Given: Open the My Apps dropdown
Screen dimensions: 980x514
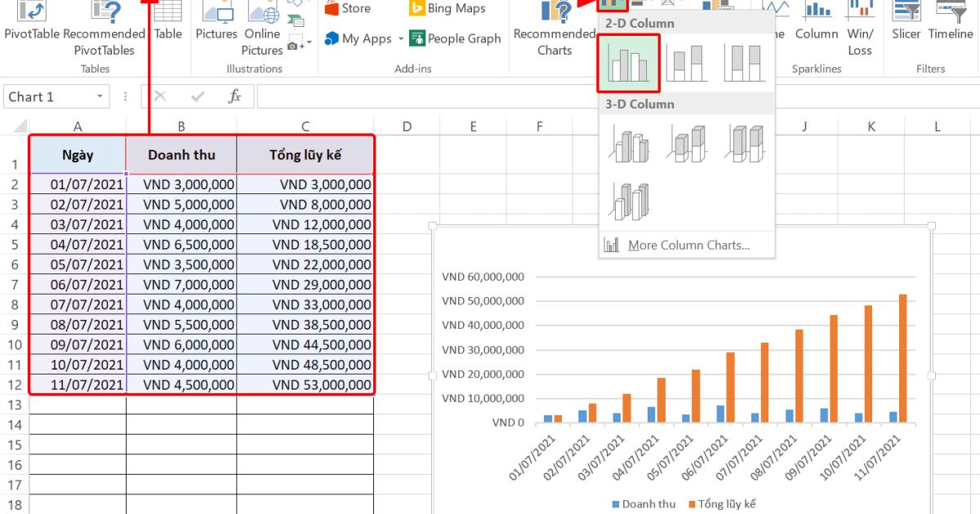Looking at the screenshot, I should point(398,38).
